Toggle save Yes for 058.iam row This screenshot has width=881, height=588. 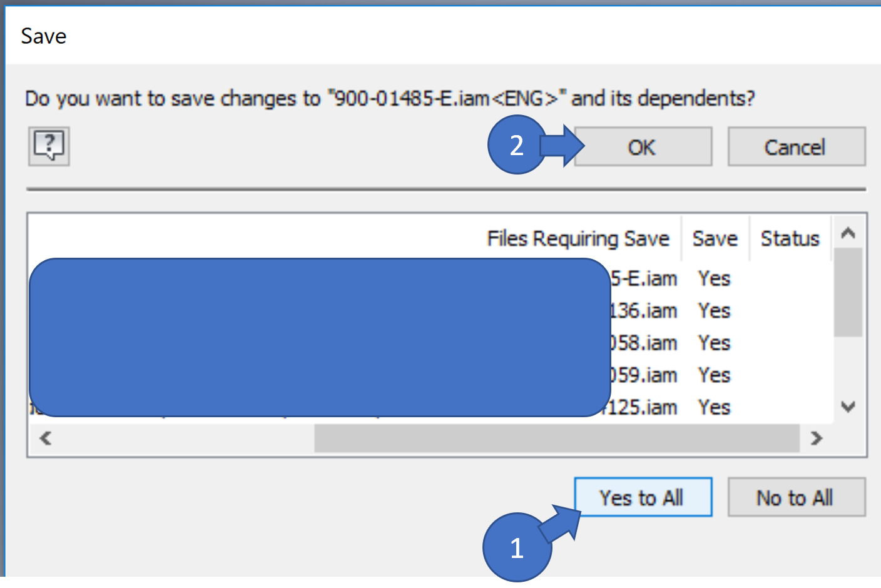click(714, 343)
